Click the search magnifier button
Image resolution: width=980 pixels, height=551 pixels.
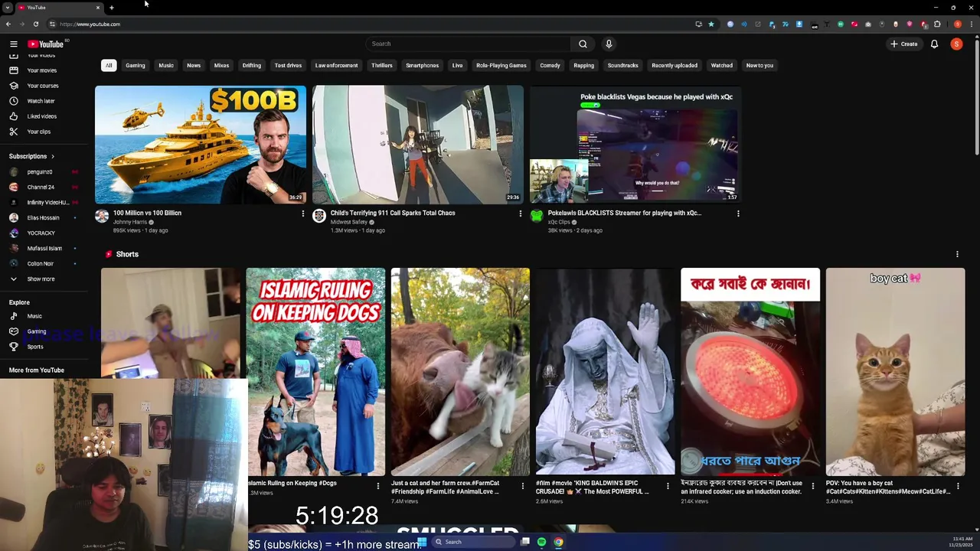coord(583,44)
